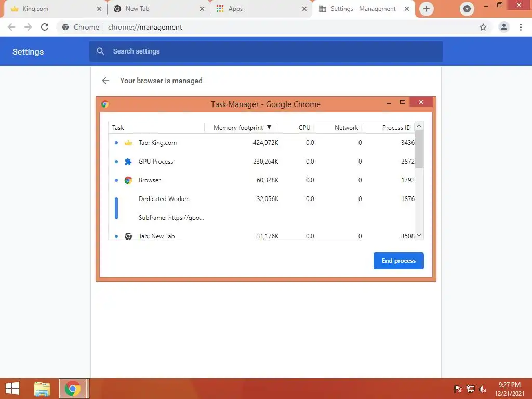Click the 424,972K memory value
Screen dimensions: 532x399
click(265, 143)
